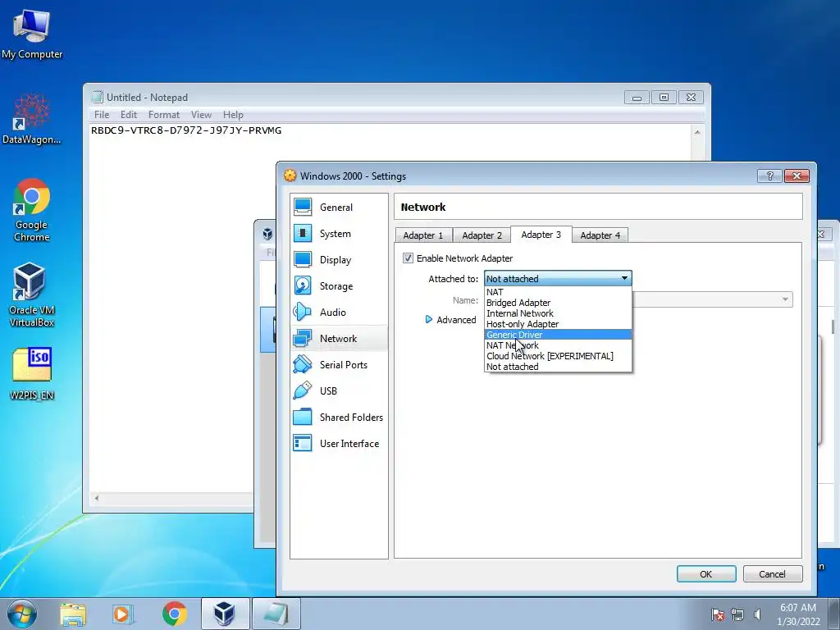This screenshot has height=630, width=840.
Task: Open the User Interface settings category
Action: click(x=339, y=444)
